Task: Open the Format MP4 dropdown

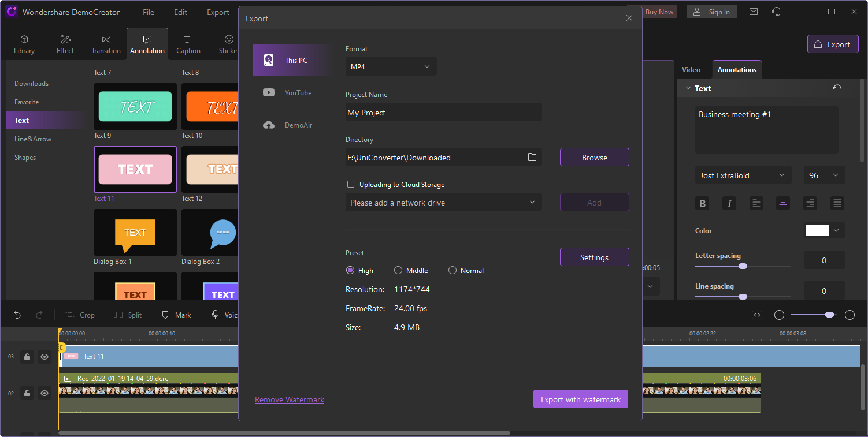Action: pyautogui.click(x=391, y=66)
